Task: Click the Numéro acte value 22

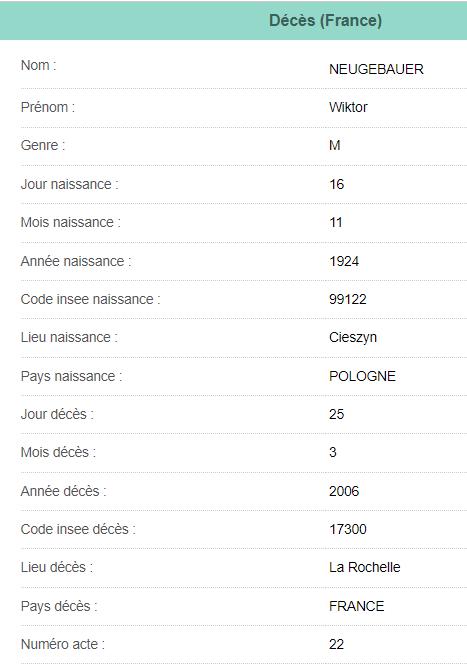Action: point(336,644)
